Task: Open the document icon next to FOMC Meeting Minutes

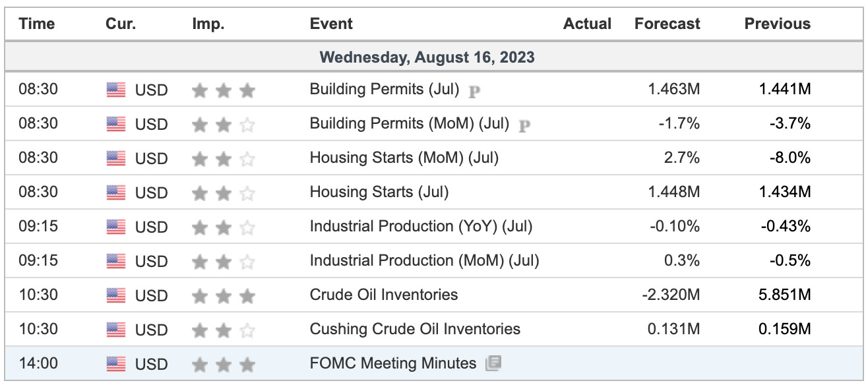Action: point(493,363)
